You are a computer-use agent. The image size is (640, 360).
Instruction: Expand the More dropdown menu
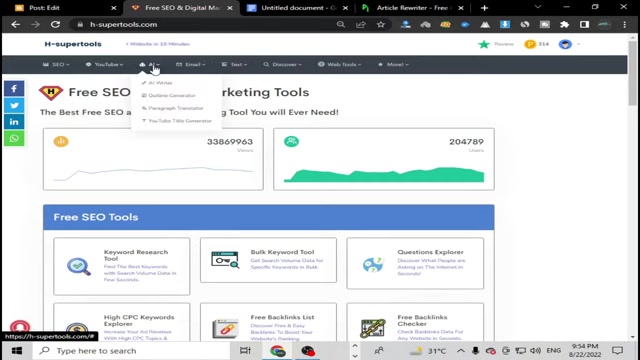tap(393, 64)
